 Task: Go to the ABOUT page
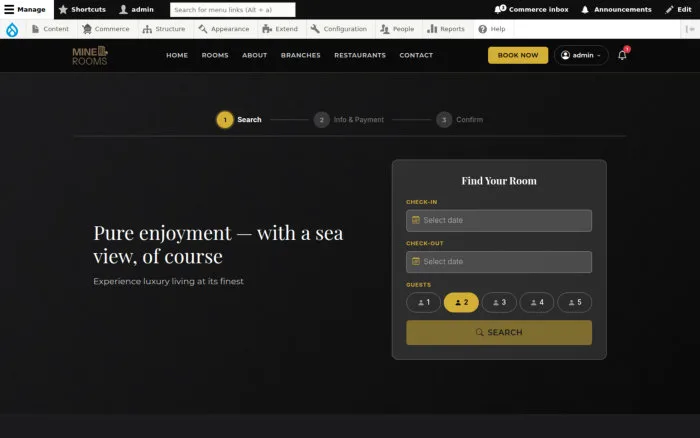(254, 55)
